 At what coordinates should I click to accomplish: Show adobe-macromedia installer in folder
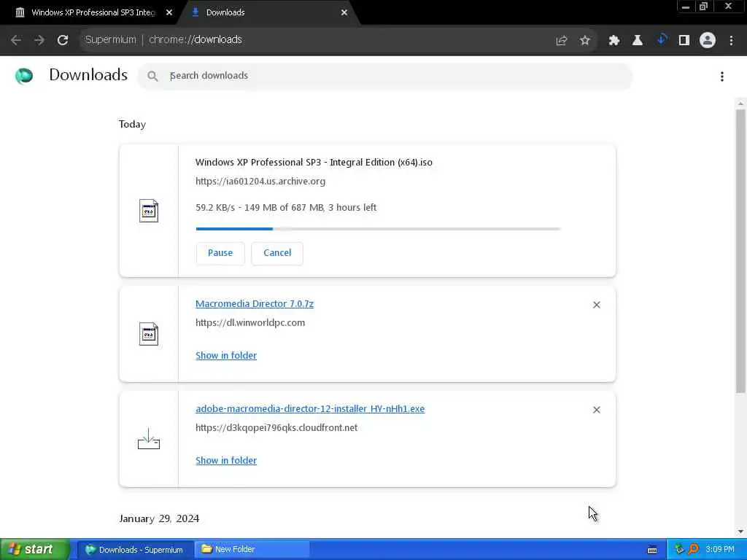[x=226, y=461]
